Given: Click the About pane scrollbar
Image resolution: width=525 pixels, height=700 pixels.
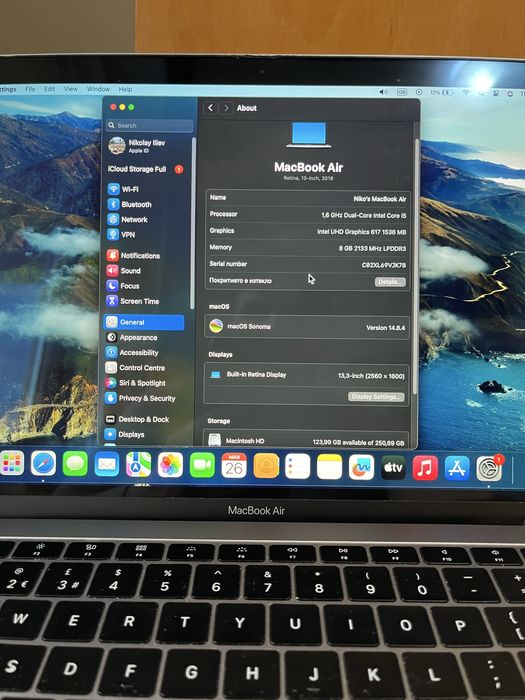Looking at the screenshot, I should click(417, 267).
